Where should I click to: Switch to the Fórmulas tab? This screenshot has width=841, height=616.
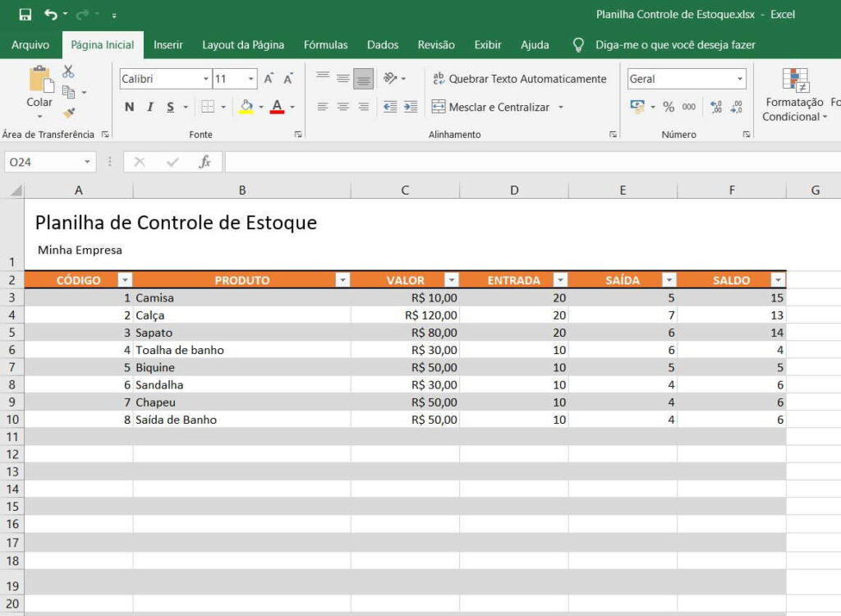click(x=325, y=45)
